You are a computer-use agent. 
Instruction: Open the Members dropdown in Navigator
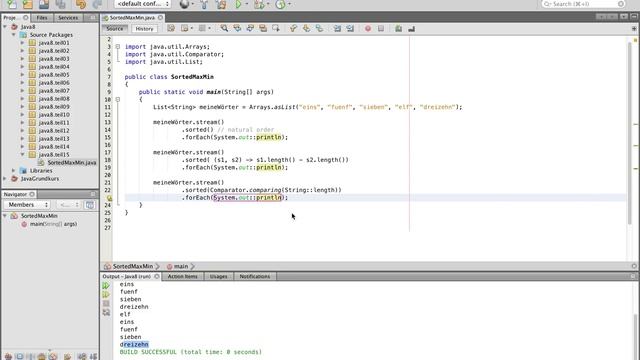(27, 205)
